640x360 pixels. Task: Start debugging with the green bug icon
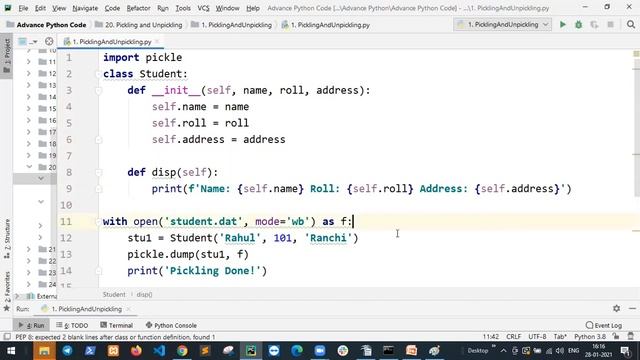pos(578,24)
